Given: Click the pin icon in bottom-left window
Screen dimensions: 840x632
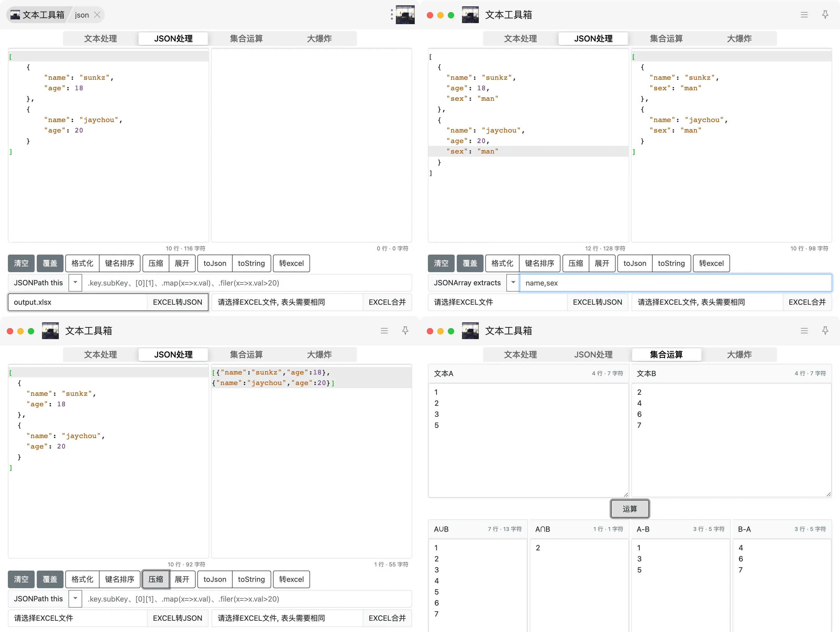Looking at the screenshot, I should [405, 331].
